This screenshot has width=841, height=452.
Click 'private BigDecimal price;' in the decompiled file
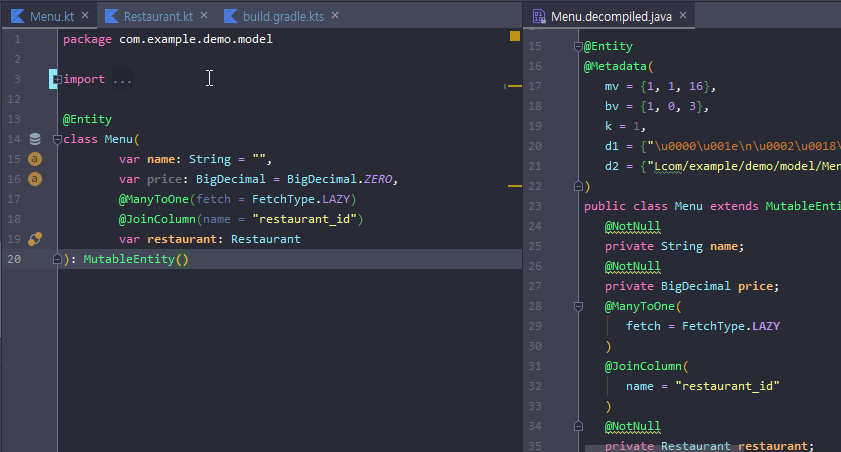(692, 286)
